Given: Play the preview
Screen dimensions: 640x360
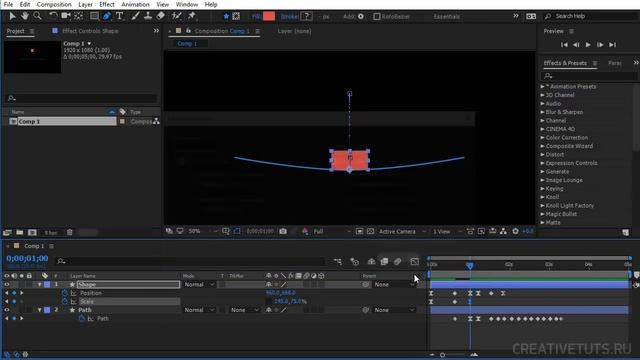Looking at the screenshot, I should coord(588,45).
